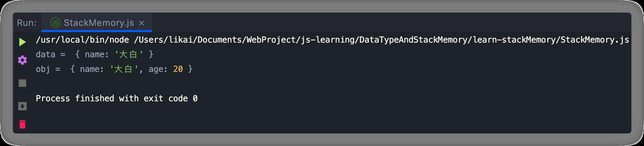Screen dimensions: 644x146
Task: Click /usr/local/bin/node in the command line
Action: coord(82,40)
